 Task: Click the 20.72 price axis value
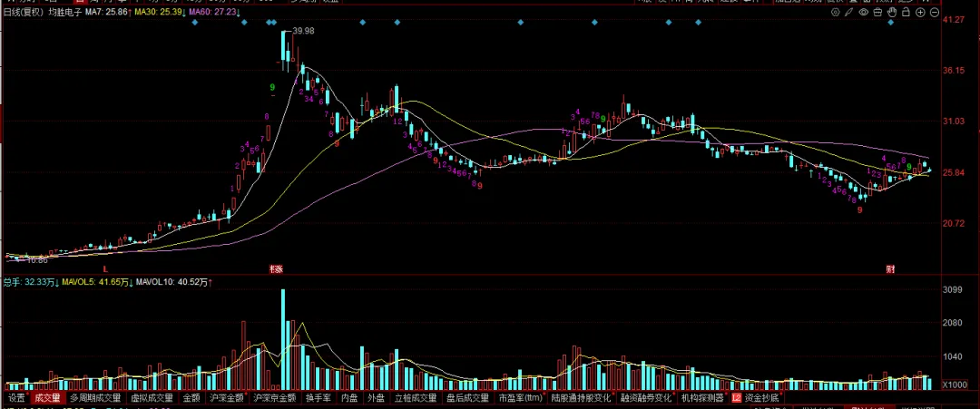[953, 224]
